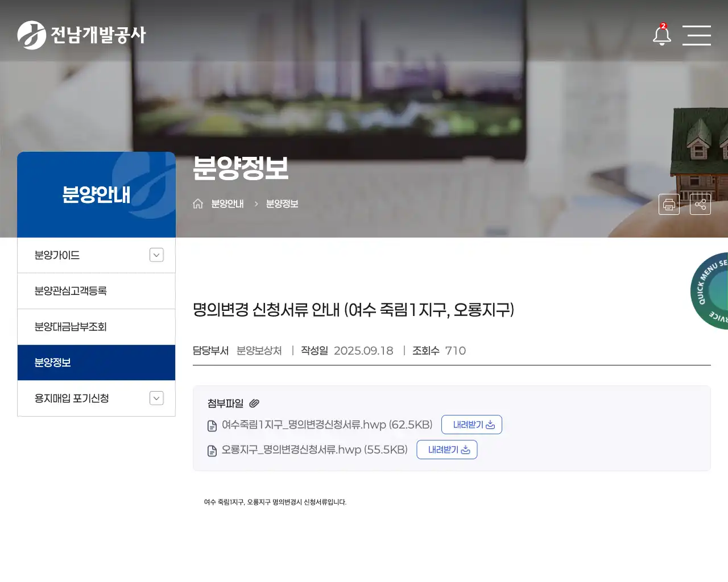Screen dimensions: 728x582
Task: Open the hamburger main menu
Action: [697, 35]
